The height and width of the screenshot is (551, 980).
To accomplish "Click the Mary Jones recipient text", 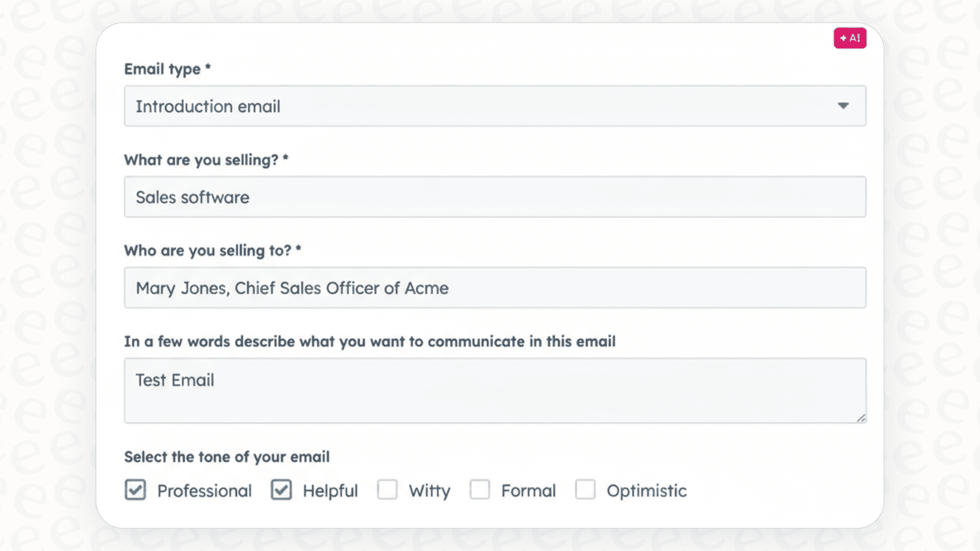I will 292,287.
